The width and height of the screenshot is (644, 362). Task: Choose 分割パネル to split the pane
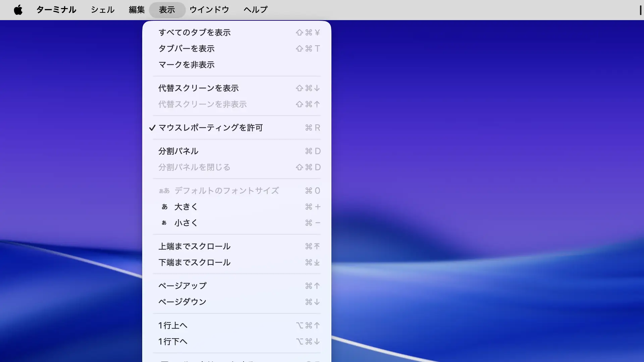coord(178,151)
